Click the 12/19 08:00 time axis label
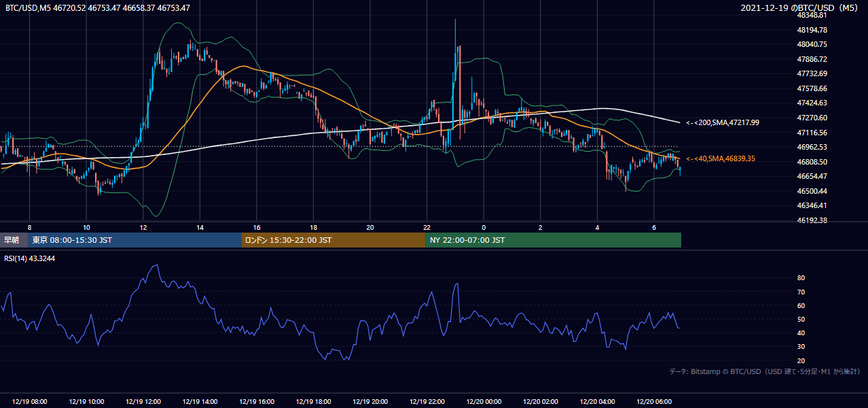This screenshot has width=868, height=408. (x=29, y=402)
